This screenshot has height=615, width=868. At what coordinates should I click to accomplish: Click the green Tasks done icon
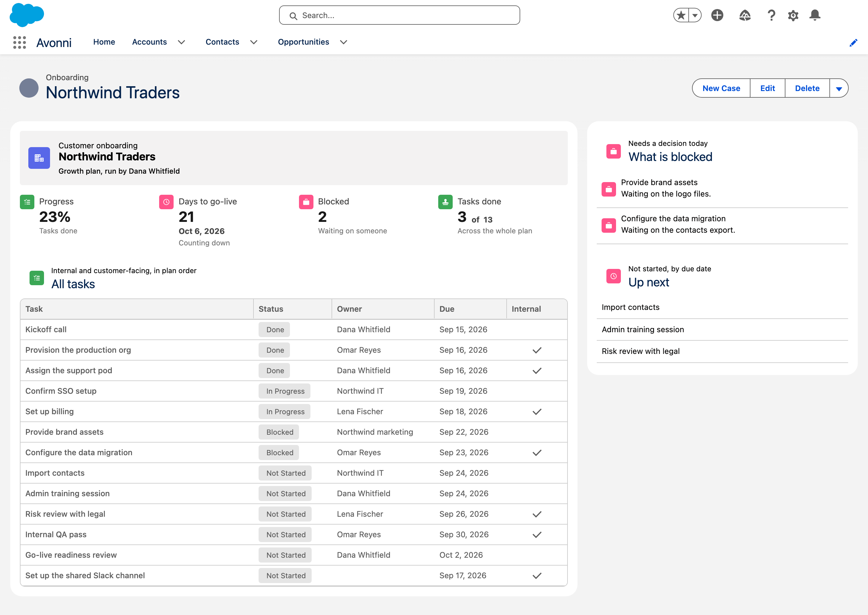point(445,202)
